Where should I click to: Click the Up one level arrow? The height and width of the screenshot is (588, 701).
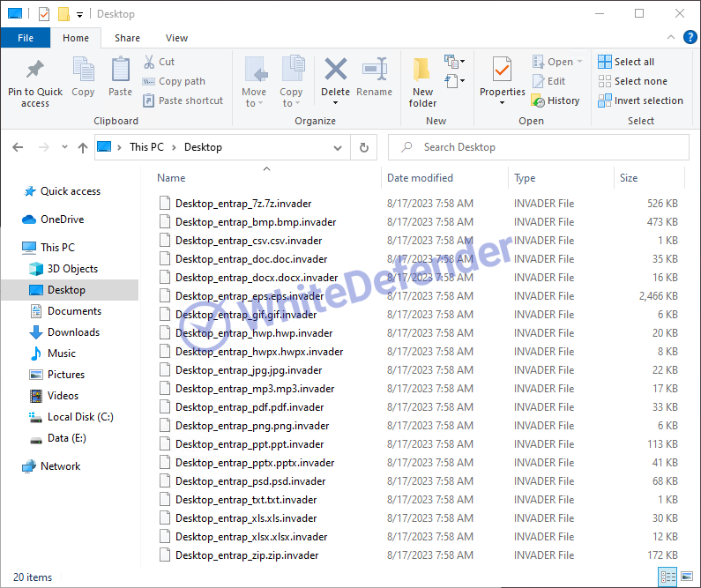click(x=83, y=147)
